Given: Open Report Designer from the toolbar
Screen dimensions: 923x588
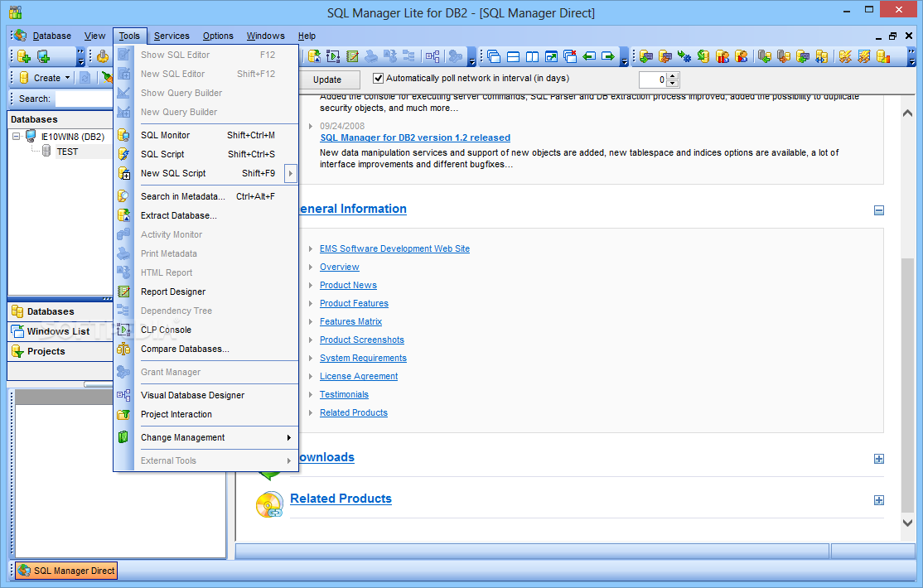Looking at the screenshot, I should pyautogui.click(x=352, y=56).
